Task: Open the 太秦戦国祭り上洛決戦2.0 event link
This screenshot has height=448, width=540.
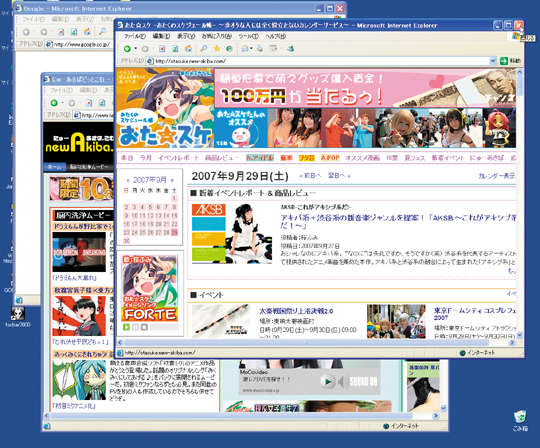Action: 296,311
